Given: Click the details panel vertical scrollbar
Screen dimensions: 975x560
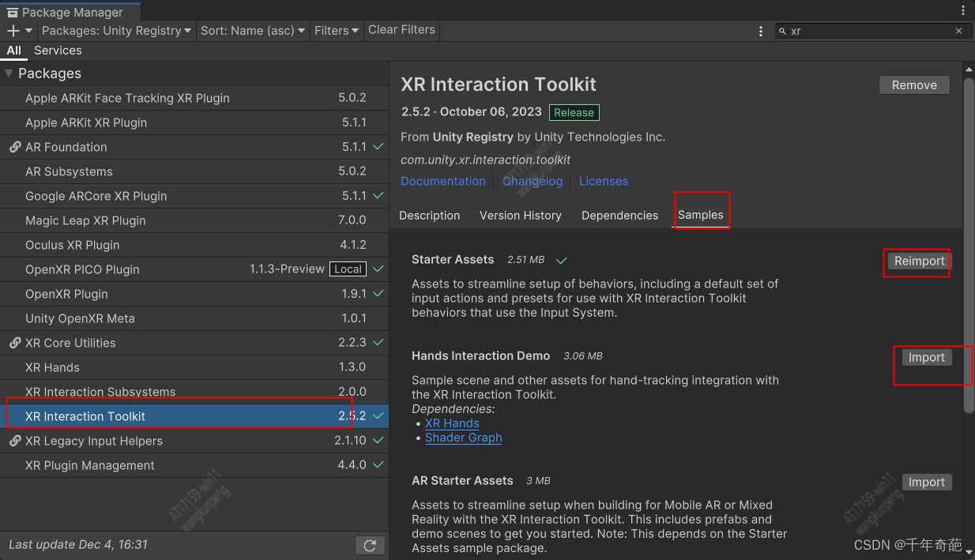Looking at the screenshot, I should (x=969, y=245).
